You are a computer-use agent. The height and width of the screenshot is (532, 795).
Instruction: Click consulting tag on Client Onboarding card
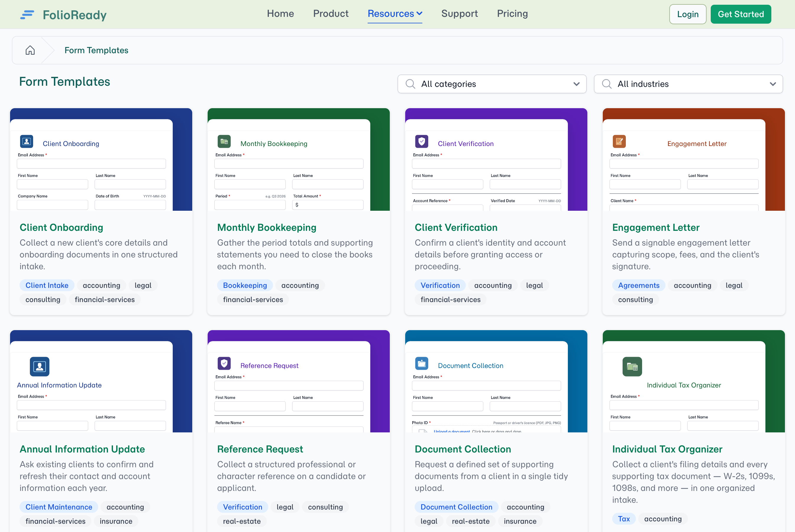[43, 300]
